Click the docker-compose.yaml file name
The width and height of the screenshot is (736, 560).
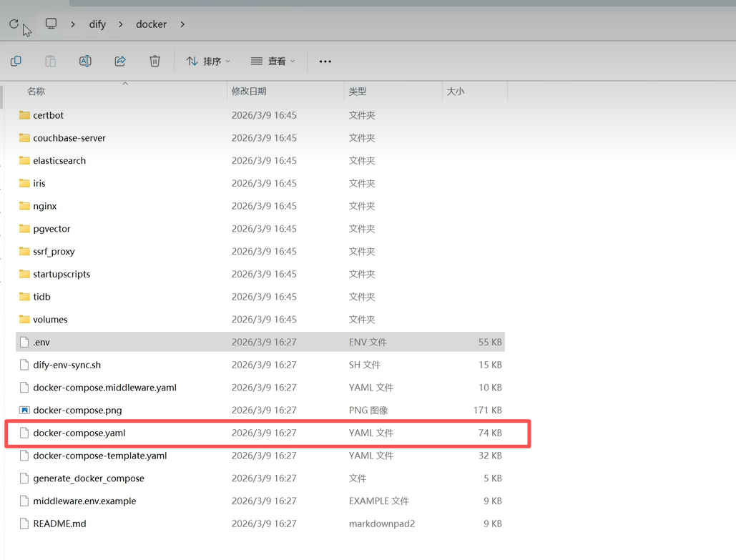pos(79,433)
